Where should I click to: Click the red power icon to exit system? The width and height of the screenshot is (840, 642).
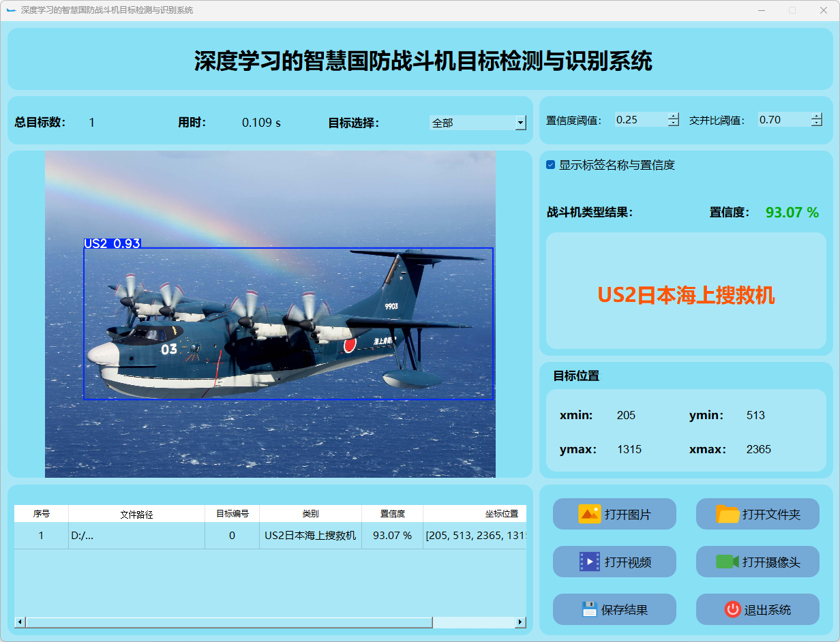click(x=732, y=609)
